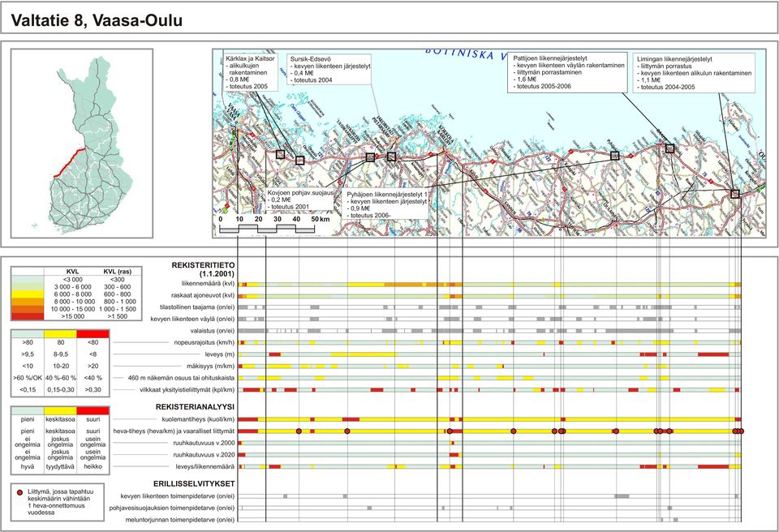Select the "KVL (ras)" legend column header
Viewport: 779px width, 532px height.
[x=117, y=272]
